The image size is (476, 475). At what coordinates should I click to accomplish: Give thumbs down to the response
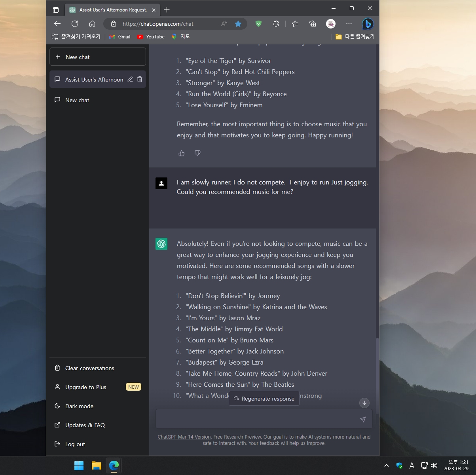[x=197, y=153]
